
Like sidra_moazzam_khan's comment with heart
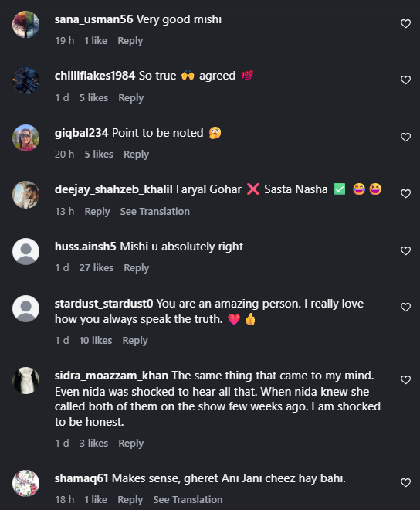click(x=405, y=380)
